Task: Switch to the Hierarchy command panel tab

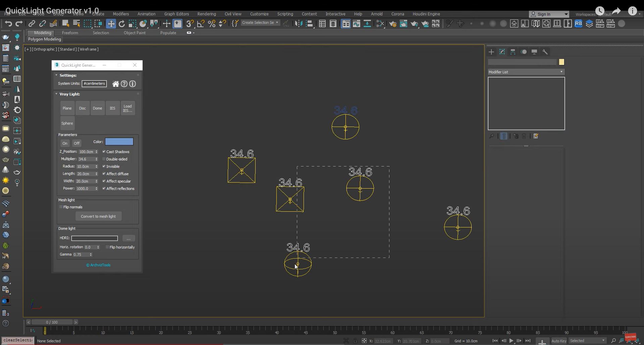Action: point(513,52)
